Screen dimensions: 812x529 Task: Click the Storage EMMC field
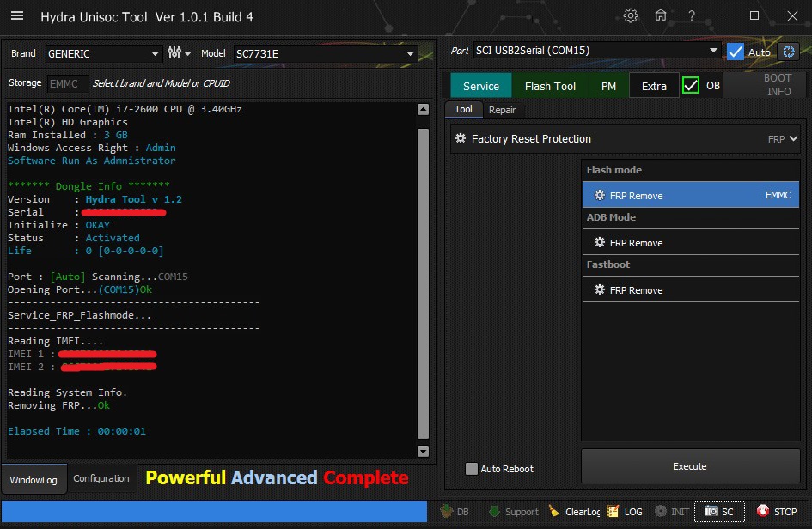pyautogui.click(x=67, y=83)
